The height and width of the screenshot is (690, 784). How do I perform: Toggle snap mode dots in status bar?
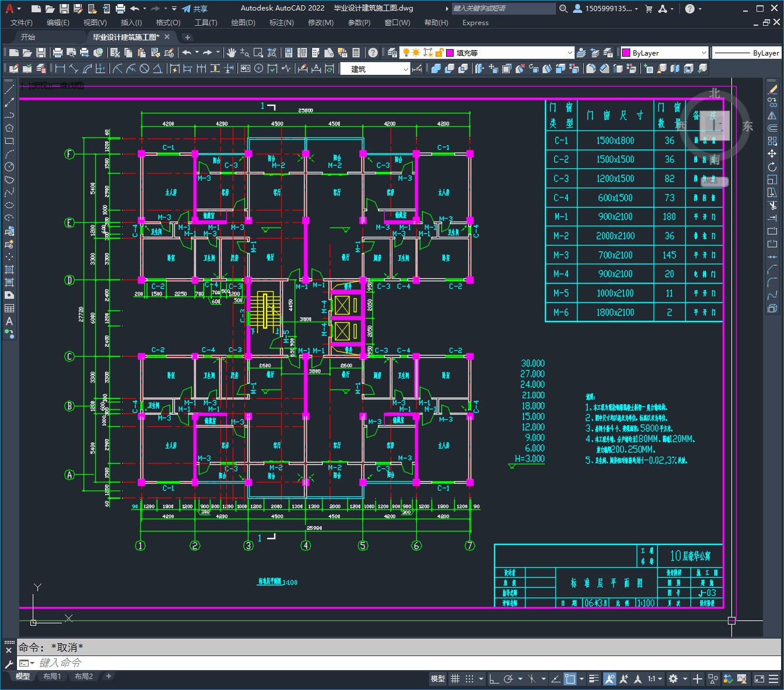tap(469, 679)
